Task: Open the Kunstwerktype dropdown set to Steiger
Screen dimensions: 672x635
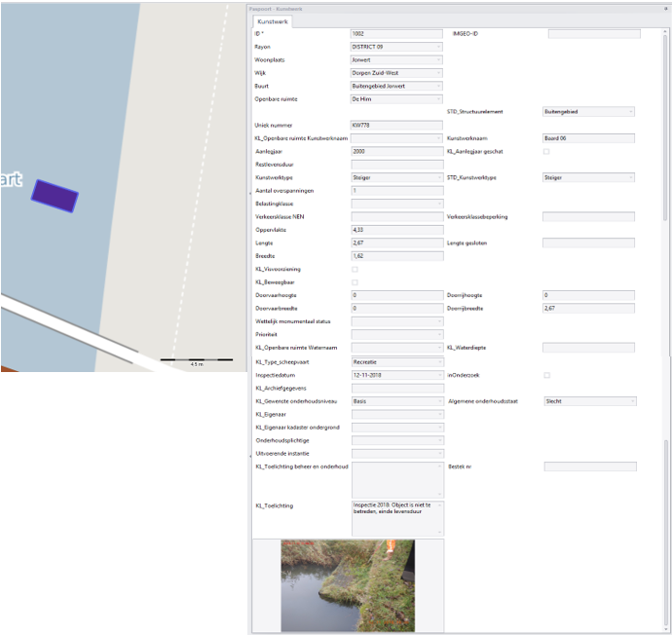Action: (396, 177)
